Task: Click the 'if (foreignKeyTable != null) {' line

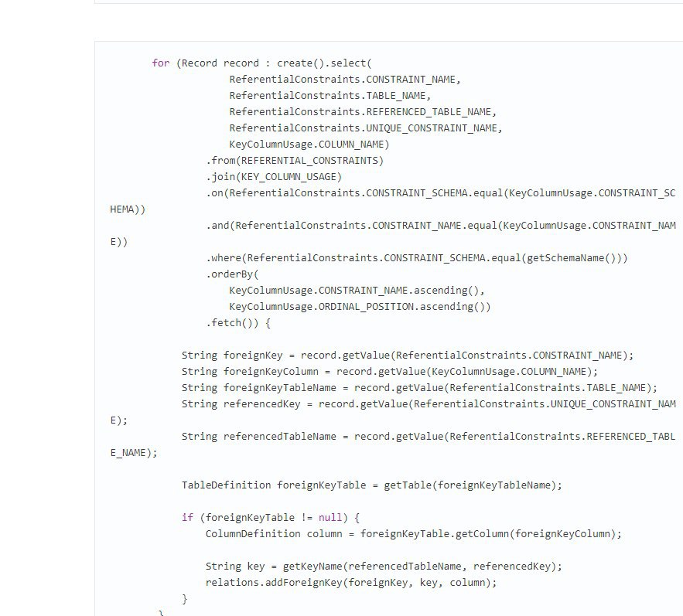Action: click(271, 518)
